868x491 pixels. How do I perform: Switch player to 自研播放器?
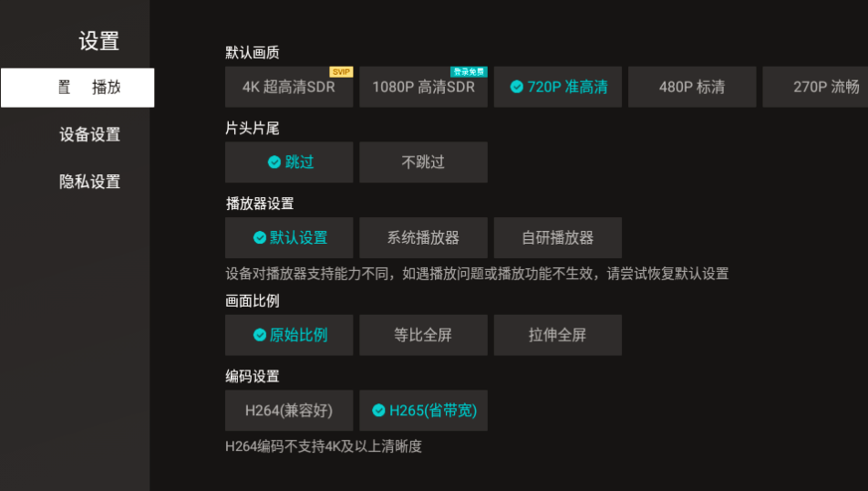[558, 237]
